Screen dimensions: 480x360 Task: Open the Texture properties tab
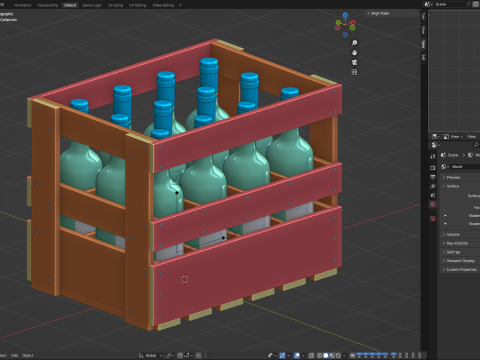tap(433, 219)
